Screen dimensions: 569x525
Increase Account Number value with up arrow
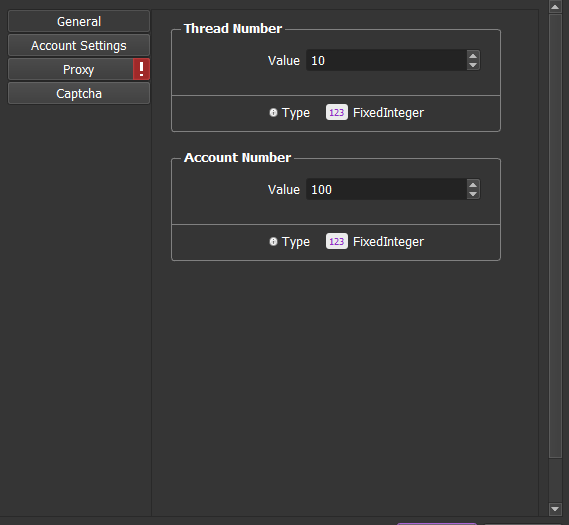(473, 185)
